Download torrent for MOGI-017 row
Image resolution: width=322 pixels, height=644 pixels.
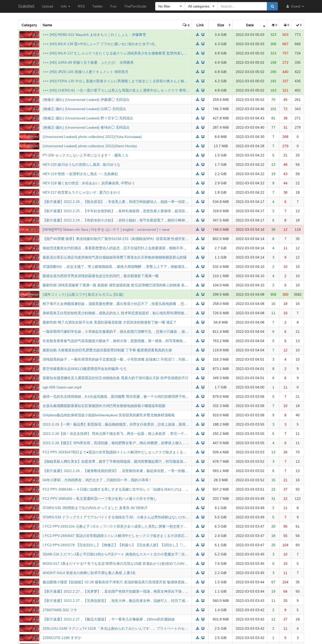(198, 563)
